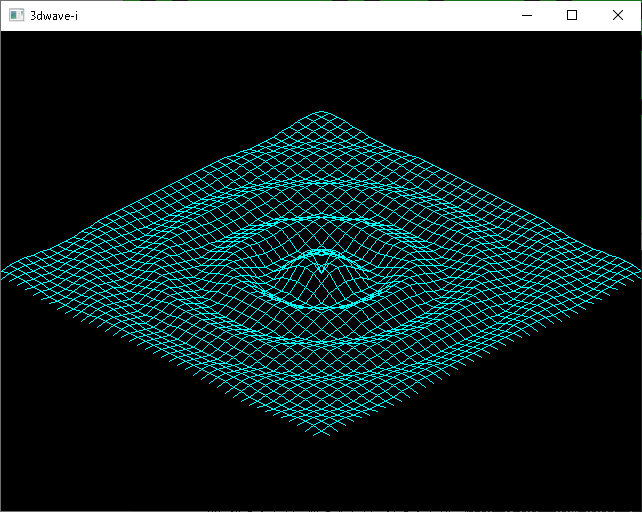The image size is (642, 512).
Task: Click the central peak of the wave mesh
Action: [320, 268]
